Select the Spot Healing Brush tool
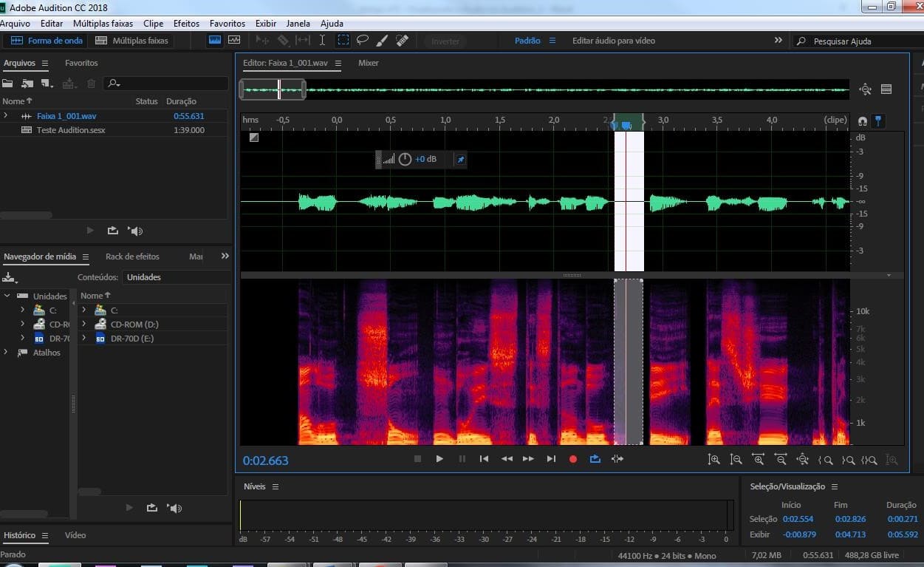 tap(402, 41)
